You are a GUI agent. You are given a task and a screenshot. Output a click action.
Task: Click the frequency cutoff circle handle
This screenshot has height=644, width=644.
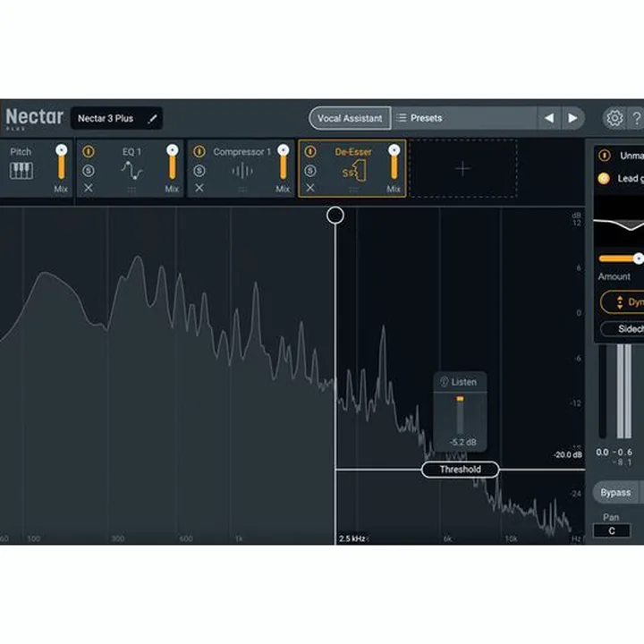pos(335,216)
